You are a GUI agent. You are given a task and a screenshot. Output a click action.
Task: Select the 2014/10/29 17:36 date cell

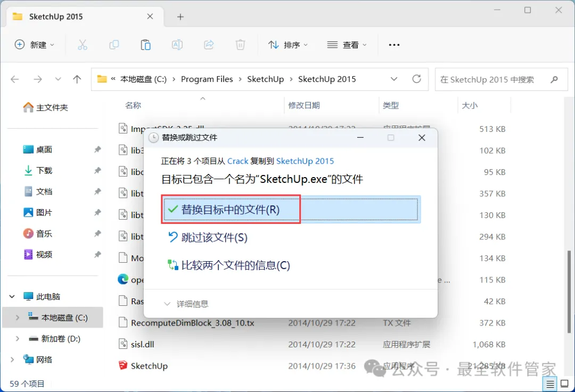[322, 366]
